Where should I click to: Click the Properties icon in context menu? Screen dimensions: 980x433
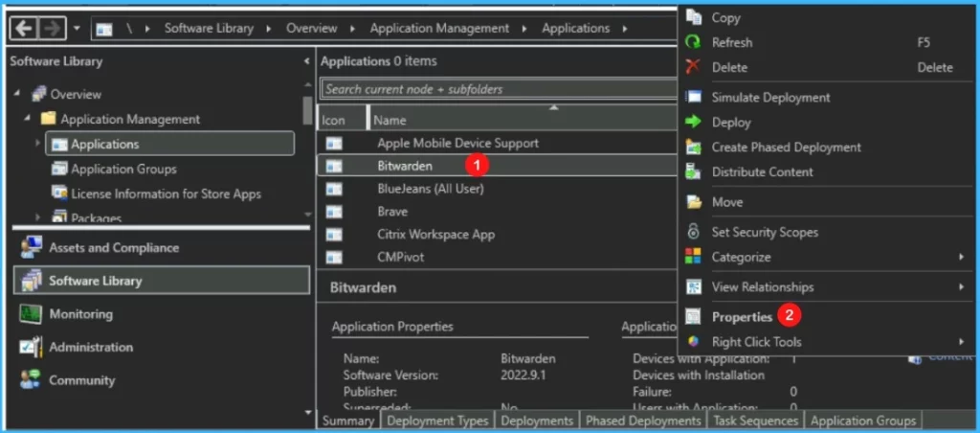pyautogui.click(x=693, y=317)
